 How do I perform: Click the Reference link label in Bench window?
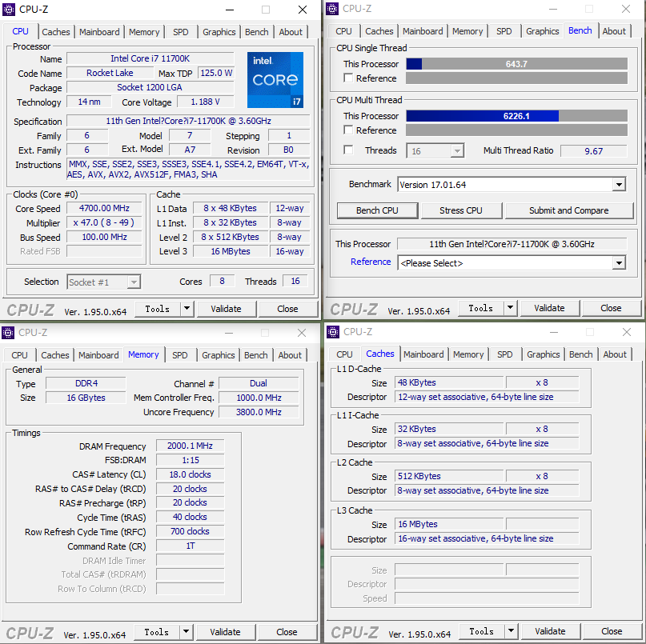(x=371, y=262)
